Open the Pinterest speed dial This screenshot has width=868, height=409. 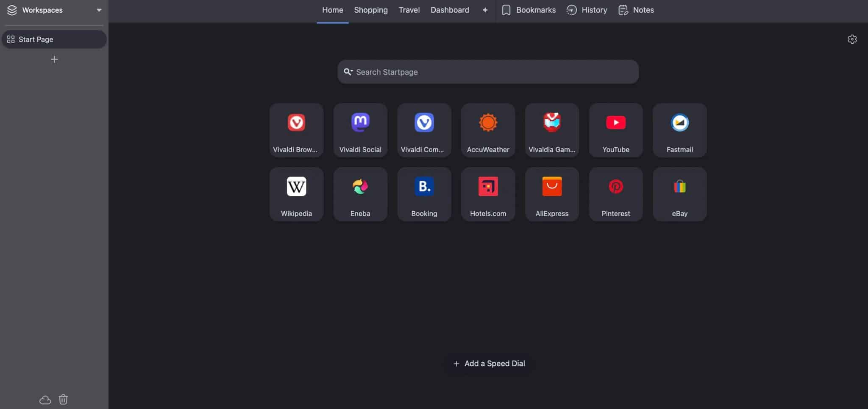pos(615,194)
